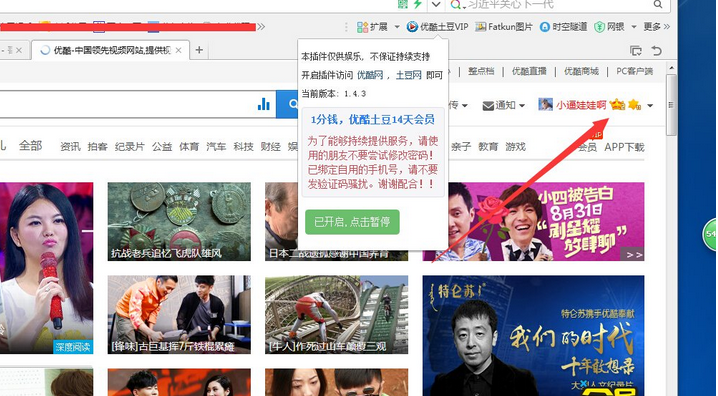Select the 亲子 category
The width and height of the screenshot is (718, 396).
(461, 146)
